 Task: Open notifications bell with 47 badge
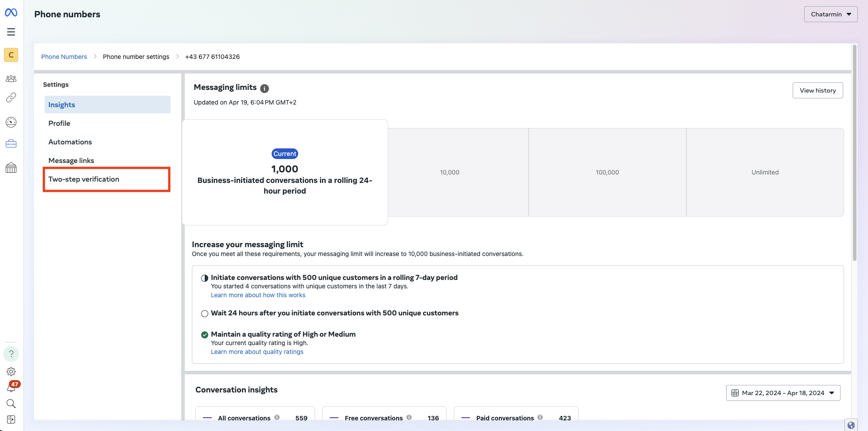tap(11, 388)
